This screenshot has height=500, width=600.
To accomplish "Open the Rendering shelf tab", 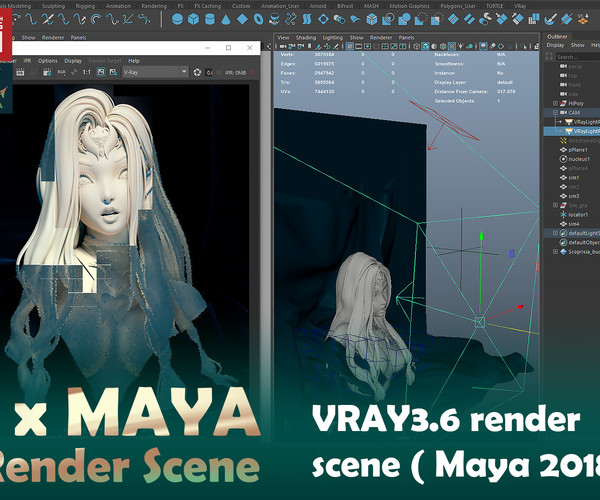I will pyautogui.click(x=154, y=6).
